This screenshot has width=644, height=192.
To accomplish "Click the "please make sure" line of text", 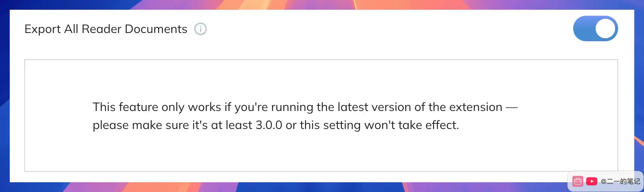I will click(x=141, y=125).
